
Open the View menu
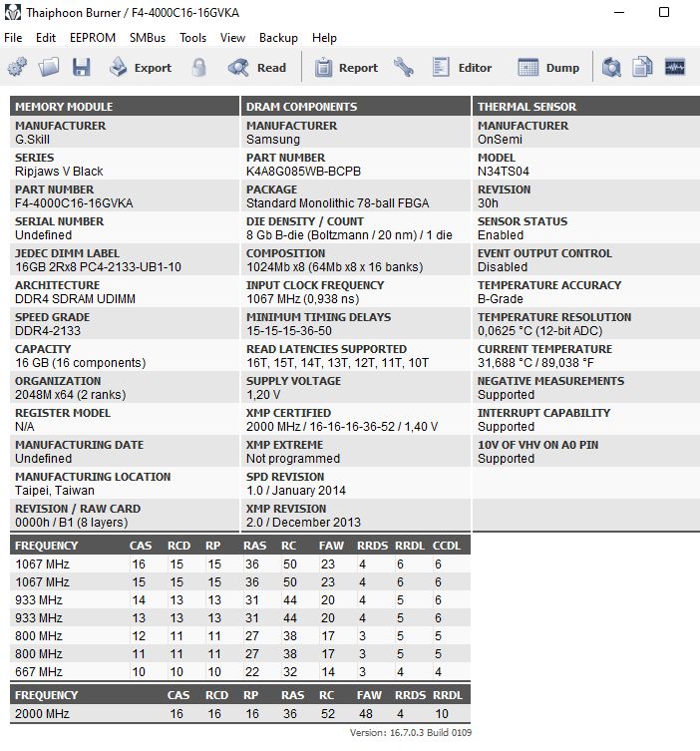tap(232, 38)
